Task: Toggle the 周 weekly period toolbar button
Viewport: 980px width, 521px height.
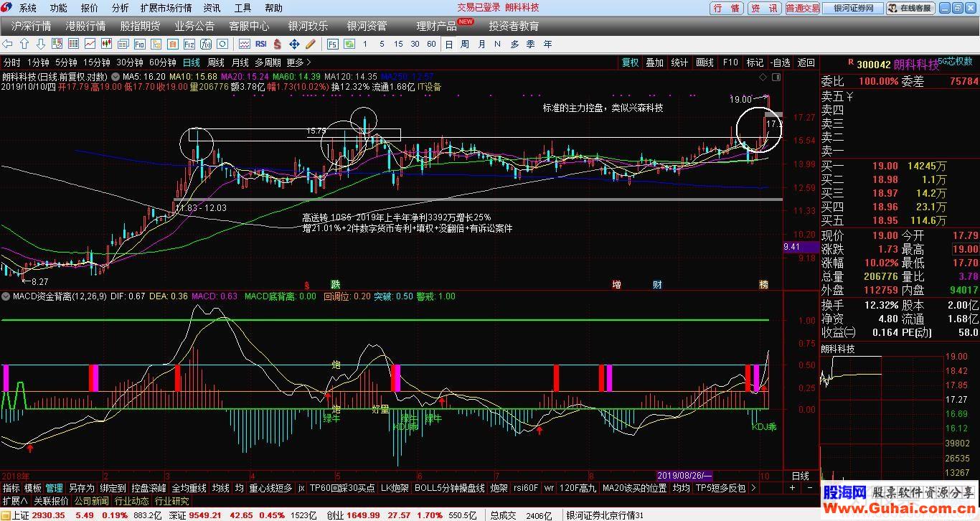Action: pos(465,44)
